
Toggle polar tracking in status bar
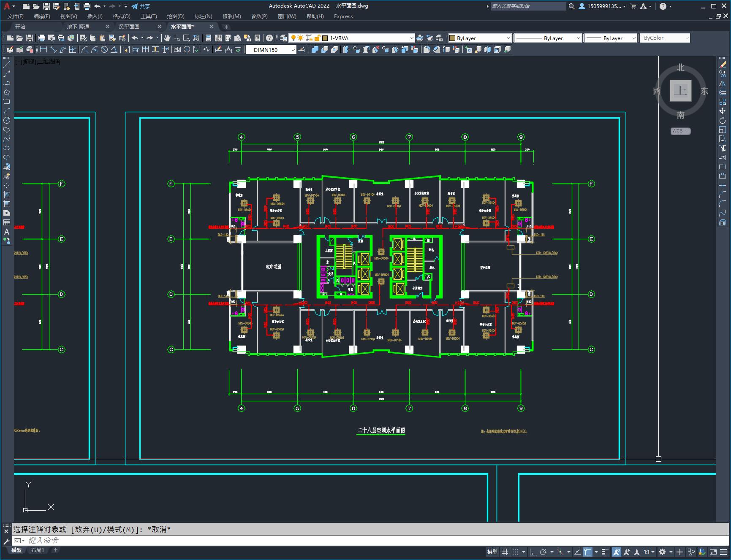pos(543,552)
